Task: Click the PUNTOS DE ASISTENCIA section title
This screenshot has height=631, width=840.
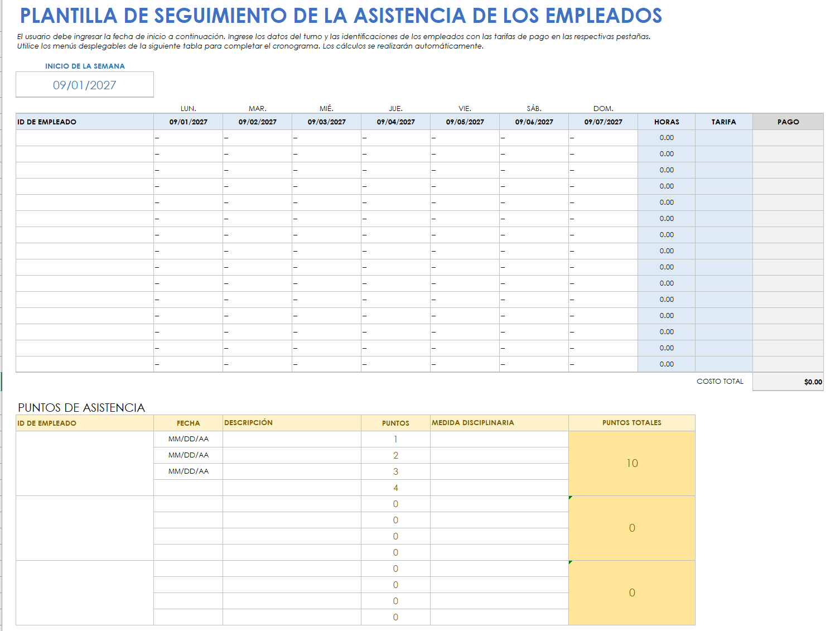Action: coord(81,408)
